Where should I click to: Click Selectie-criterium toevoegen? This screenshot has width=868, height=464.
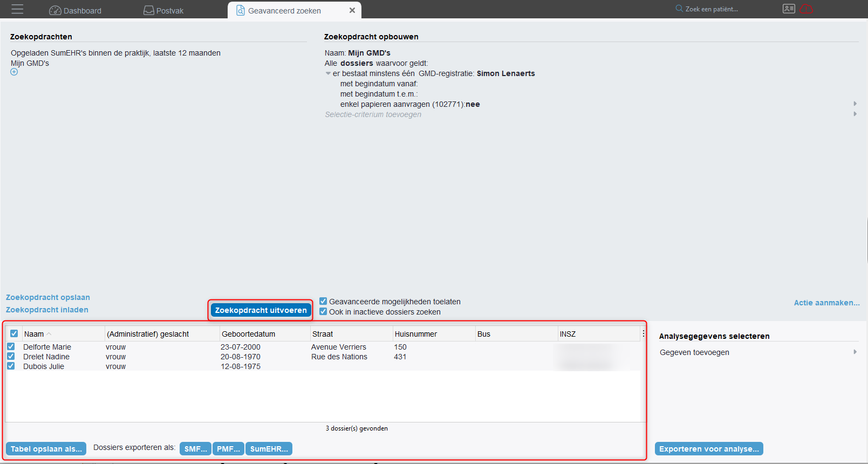coord(373,114)
